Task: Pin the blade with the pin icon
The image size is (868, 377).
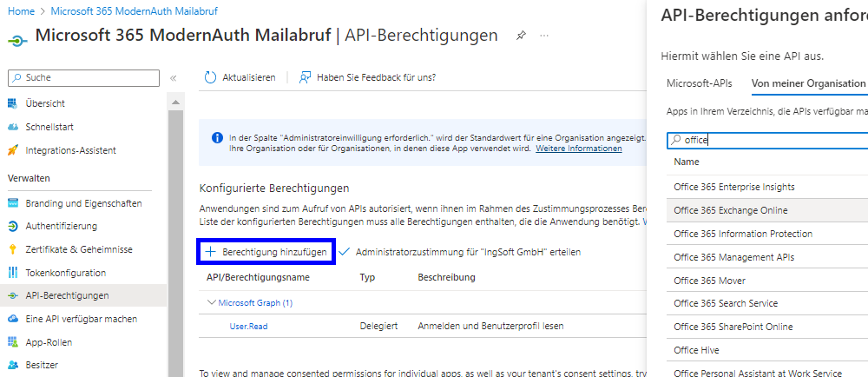Action: (x=521, y=36)
